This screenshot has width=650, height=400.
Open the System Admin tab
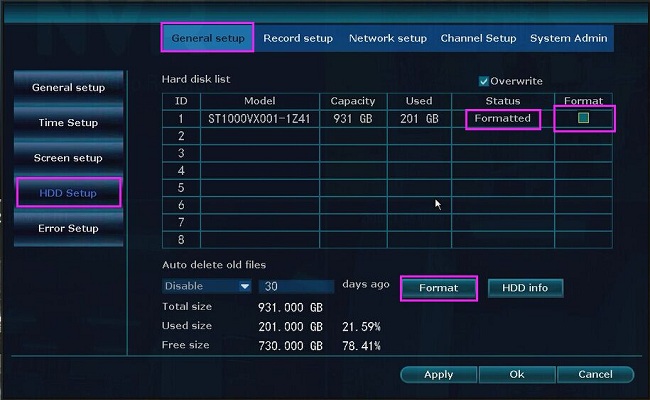tap(568, 38)
